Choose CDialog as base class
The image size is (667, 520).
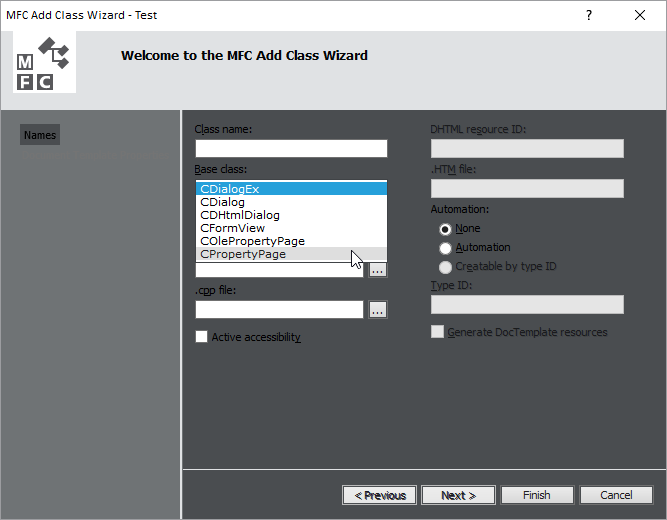click(x=291, y=202)
